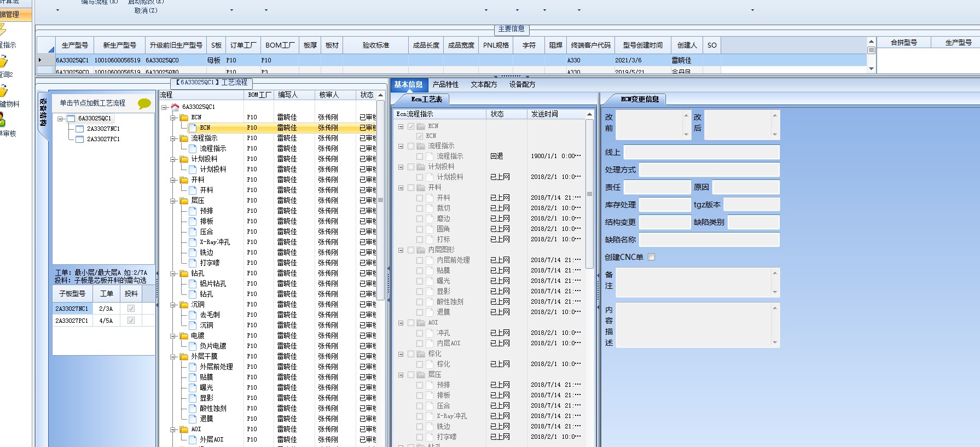Image resolution: width=980 pixels, height=447 pixels.
Task: Check the 磨边 checkbox in Ecn table
Action: click(420, 219)
